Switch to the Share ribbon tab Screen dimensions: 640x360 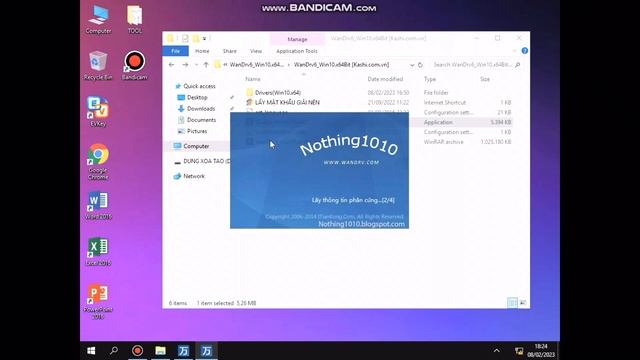230,51
